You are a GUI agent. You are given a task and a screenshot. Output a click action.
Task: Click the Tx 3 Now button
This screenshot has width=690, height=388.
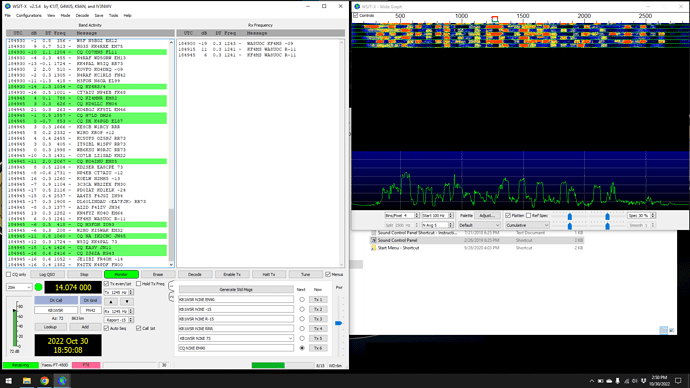[x=318, y=319]
